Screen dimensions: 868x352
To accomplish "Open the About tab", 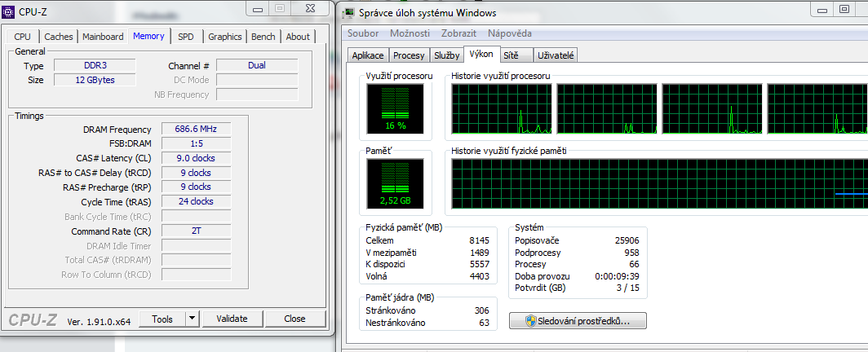I will click(298, 37).
